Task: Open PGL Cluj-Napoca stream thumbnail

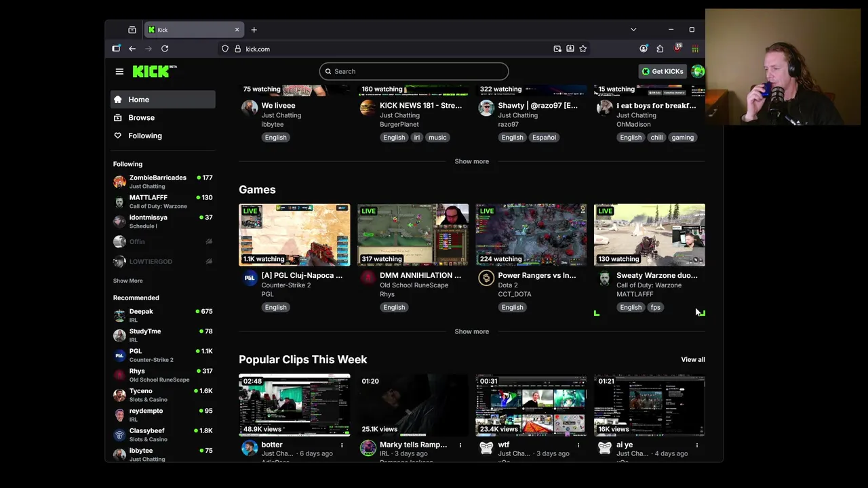Action: 294,235
